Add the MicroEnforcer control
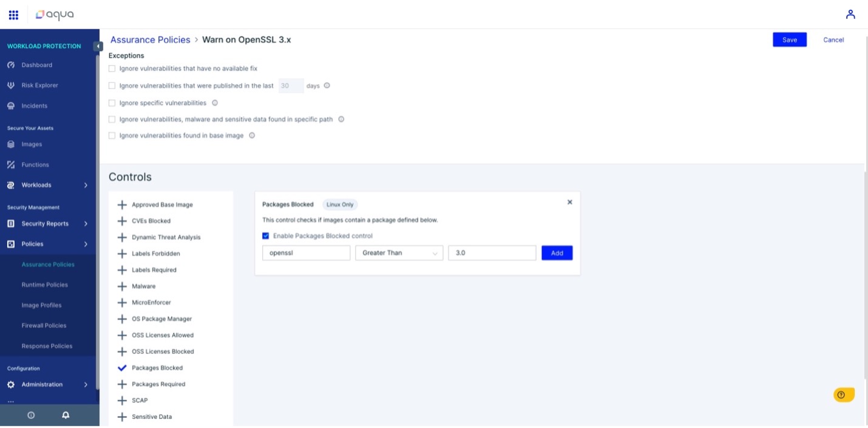This screenshot has height=428, width=868. coord(122,302)
